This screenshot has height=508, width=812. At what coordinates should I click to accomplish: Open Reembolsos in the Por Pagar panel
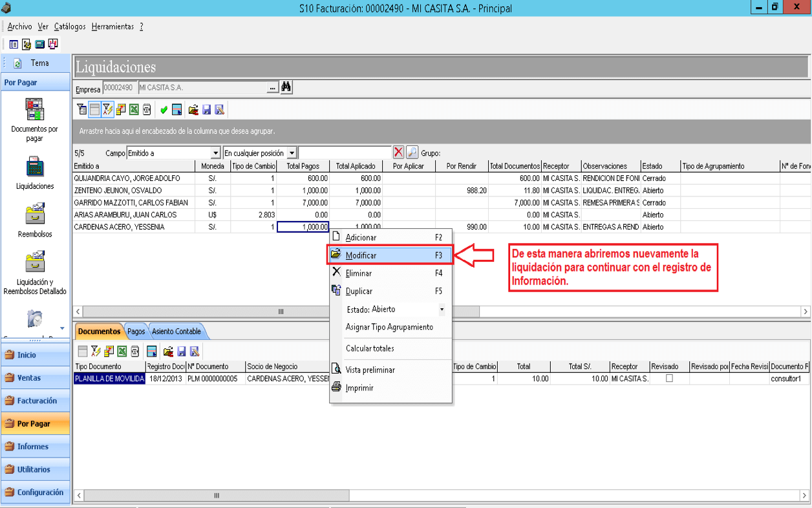[35, 221]
